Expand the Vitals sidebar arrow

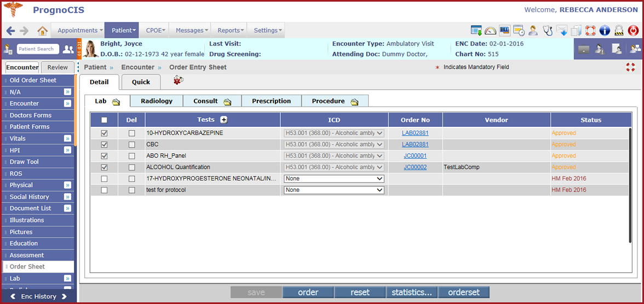click(67, 139)
